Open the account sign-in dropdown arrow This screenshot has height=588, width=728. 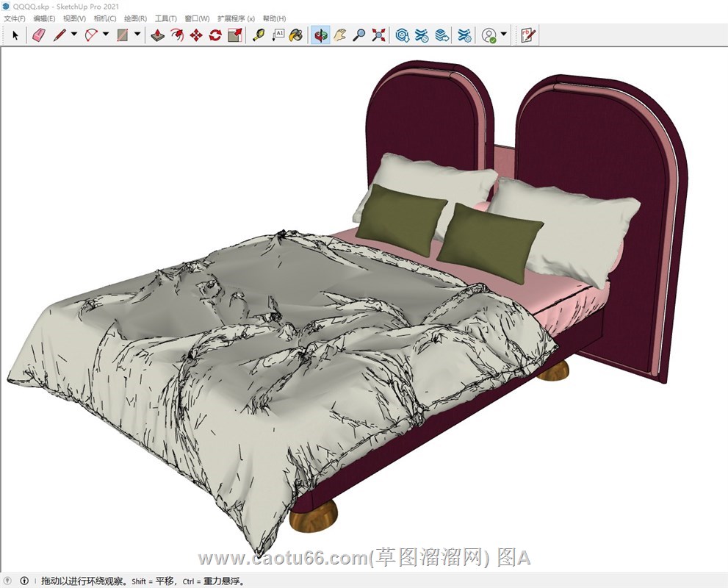point(504,35)
